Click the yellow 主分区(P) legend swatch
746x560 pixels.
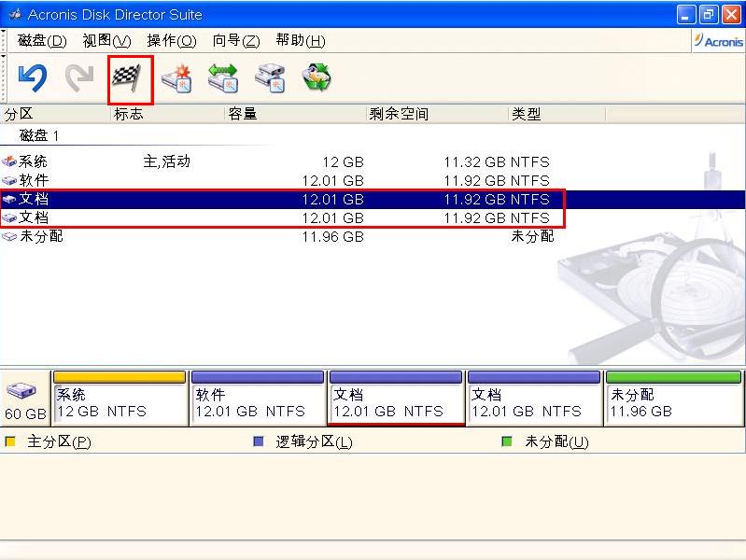pos(10,442)
